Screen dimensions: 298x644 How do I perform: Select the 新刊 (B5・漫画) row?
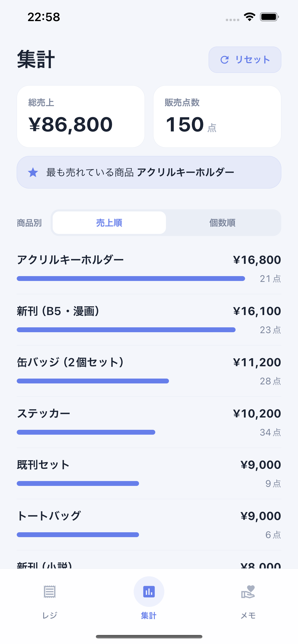click(x=149, y=320)
